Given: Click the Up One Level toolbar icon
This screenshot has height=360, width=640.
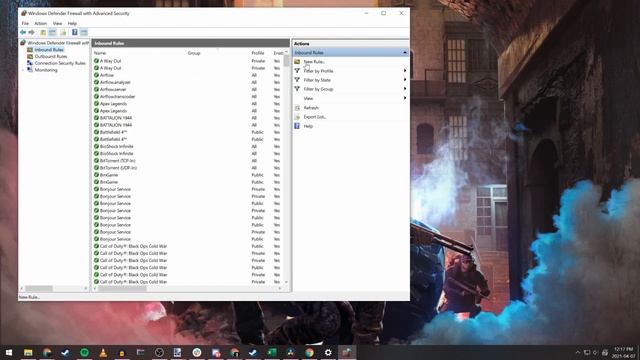Looking at the screenshot, I should [43, 32].
